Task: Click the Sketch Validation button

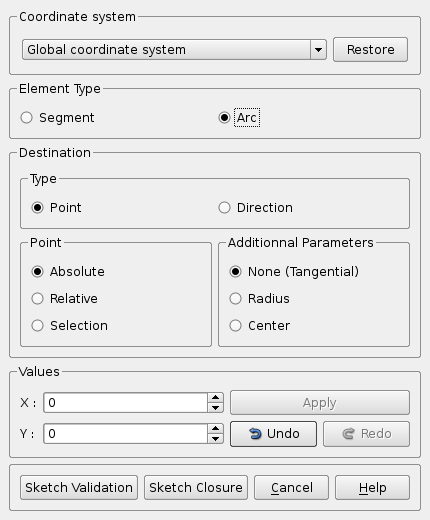Action: [x=79, y=488]
